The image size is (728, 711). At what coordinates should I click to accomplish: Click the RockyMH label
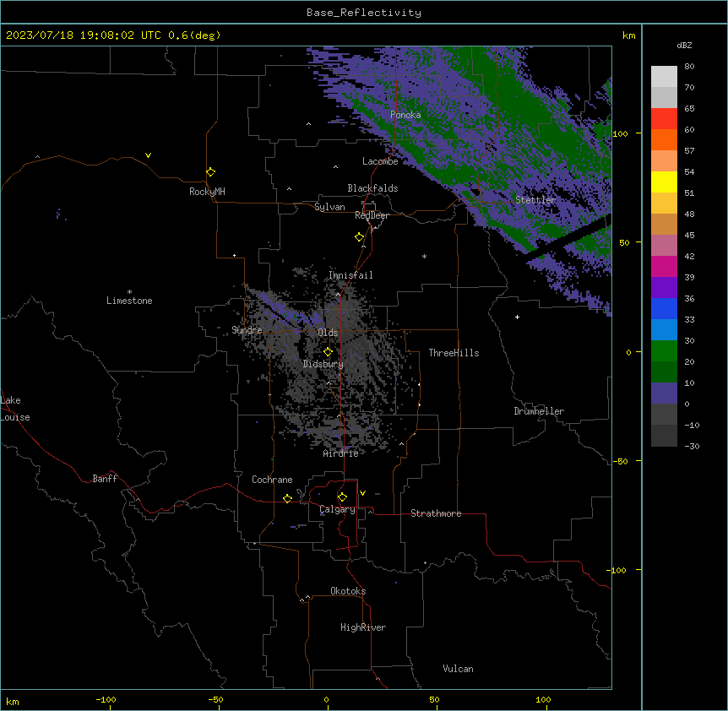pos(207,192)
